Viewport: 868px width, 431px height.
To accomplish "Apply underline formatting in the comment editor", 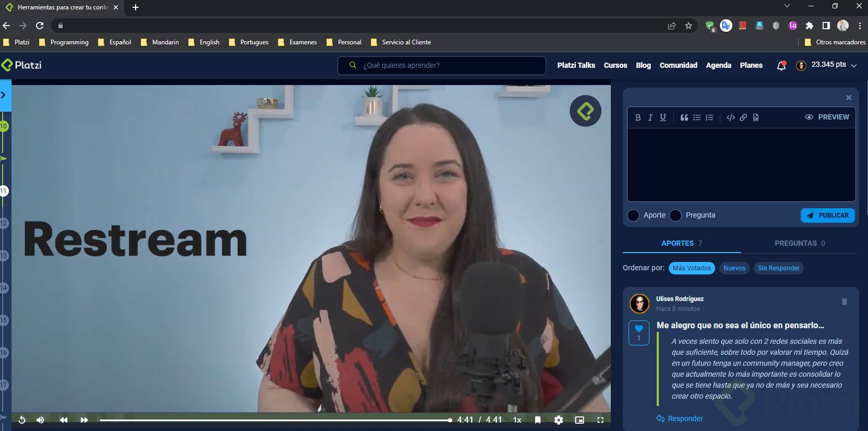I will (663, 117).
